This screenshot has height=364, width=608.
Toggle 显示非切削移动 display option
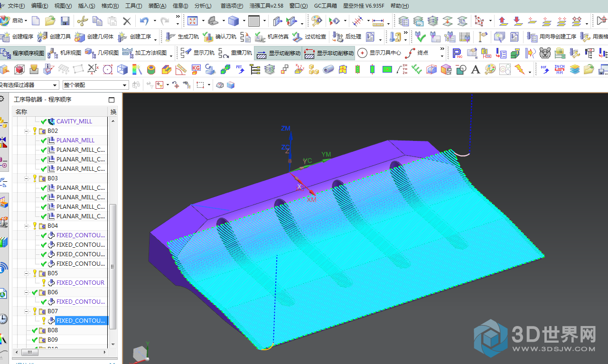(329, 53)
